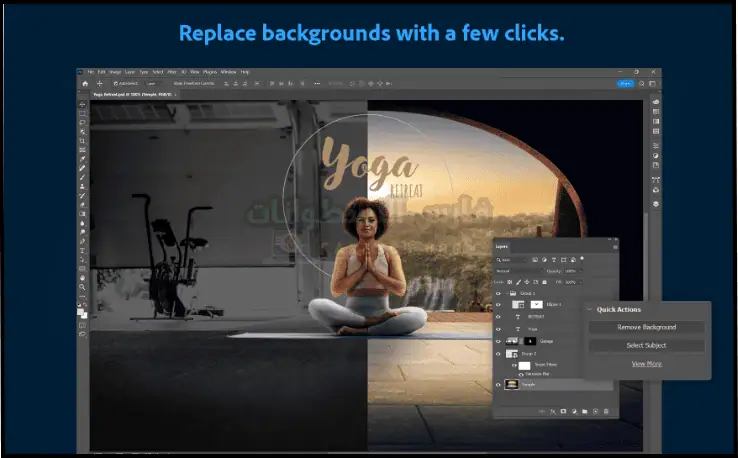
Task: Click the View More link
Action: pyautogui.click(x=646, y=364)
